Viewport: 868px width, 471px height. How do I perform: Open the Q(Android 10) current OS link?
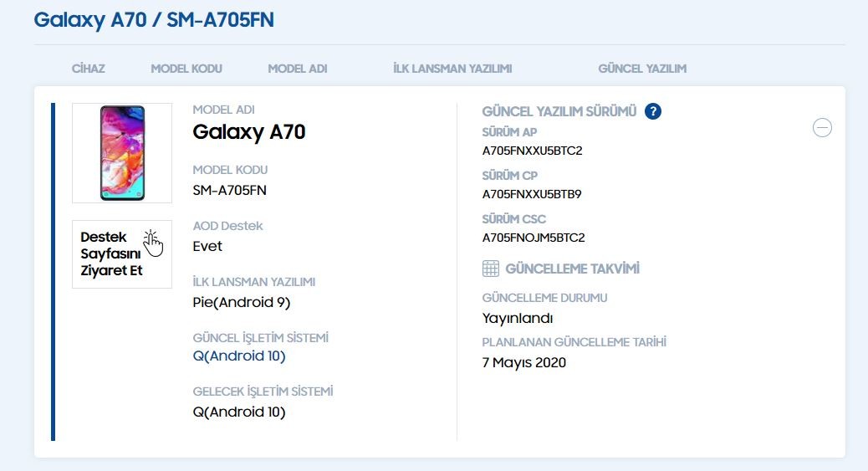tap(239, 356)
